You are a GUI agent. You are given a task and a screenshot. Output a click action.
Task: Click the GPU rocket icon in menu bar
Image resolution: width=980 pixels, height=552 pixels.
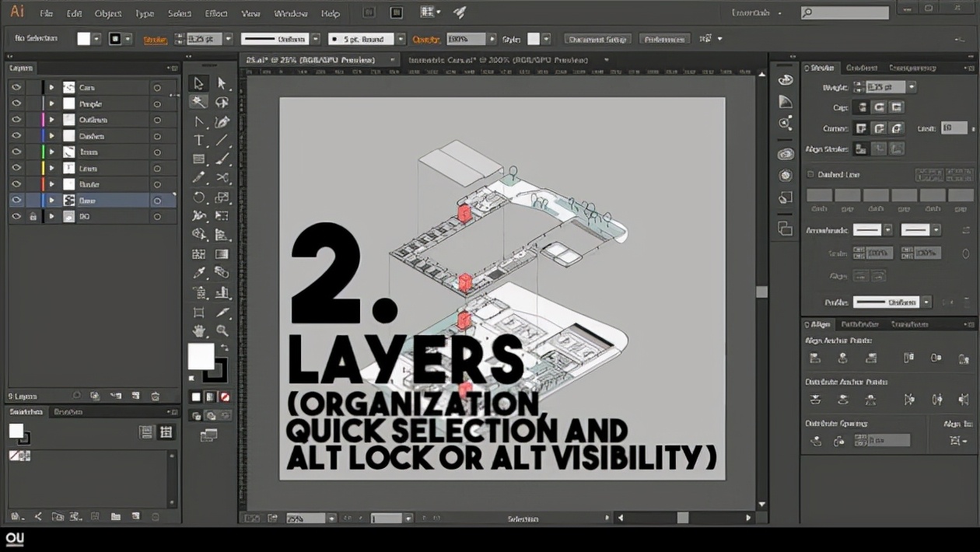click(459, 12)
